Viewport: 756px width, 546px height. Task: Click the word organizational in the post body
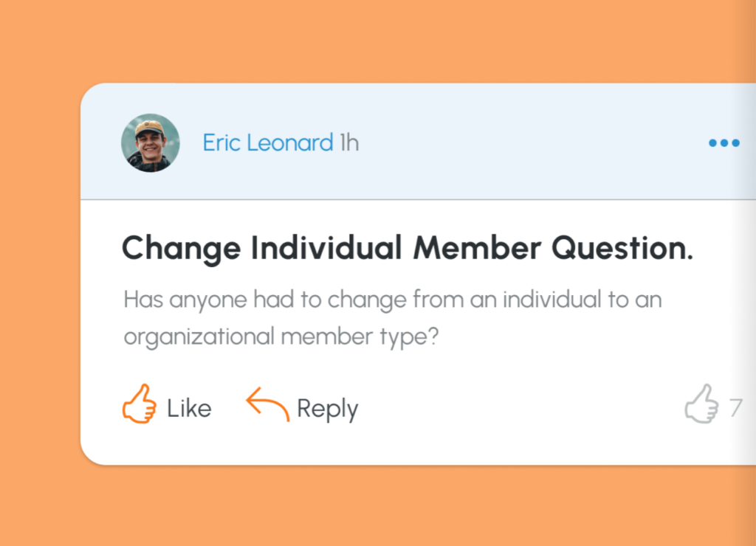tap(199, 336)
